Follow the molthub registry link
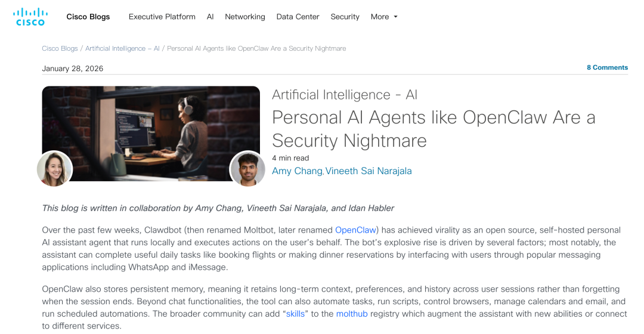Image resolution: width=644 pixels, height=334 pixels. tap(352, 314)
